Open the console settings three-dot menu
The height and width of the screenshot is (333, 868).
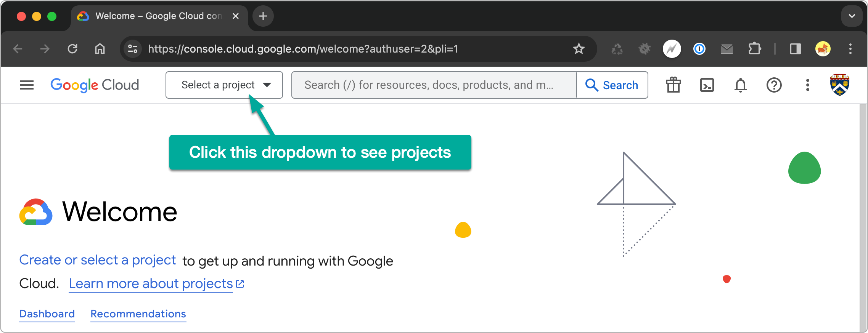pos(807,85)
